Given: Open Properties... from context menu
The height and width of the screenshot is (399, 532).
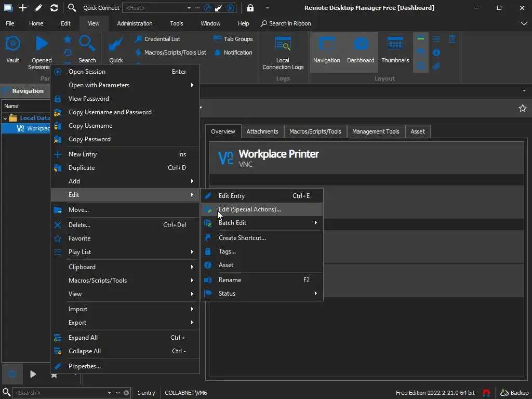Looking at the screenshot, I should point(125,366).
